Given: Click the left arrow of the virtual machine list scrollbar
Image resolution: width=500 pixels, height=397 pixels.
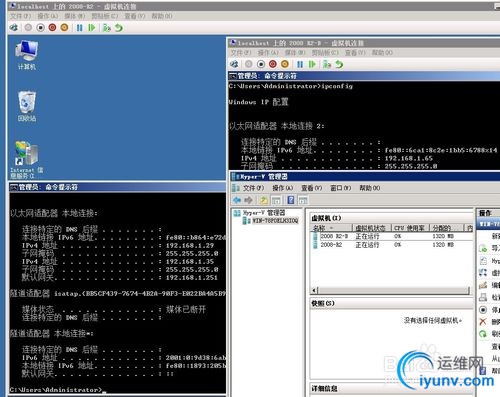Looking at the screenshot, I should click(x=314, y=290).
